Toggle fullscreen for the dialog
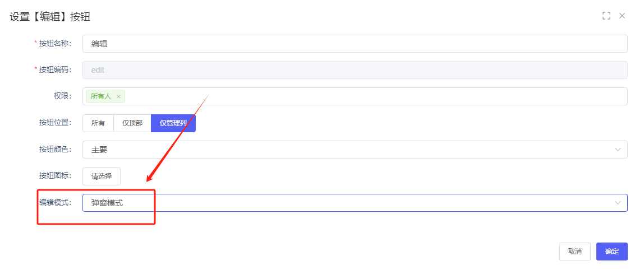644x270 pixels. click(x=606, y=16)
